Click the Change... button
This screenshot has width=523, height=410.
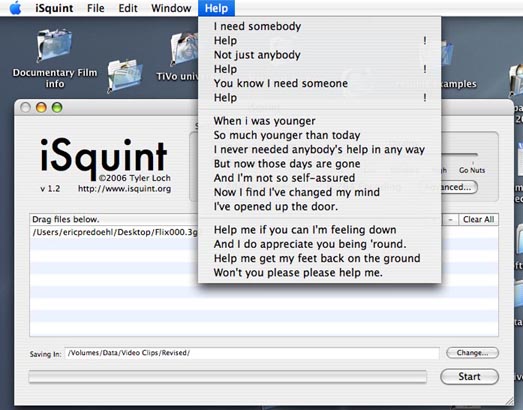click(x=472, y=353)
